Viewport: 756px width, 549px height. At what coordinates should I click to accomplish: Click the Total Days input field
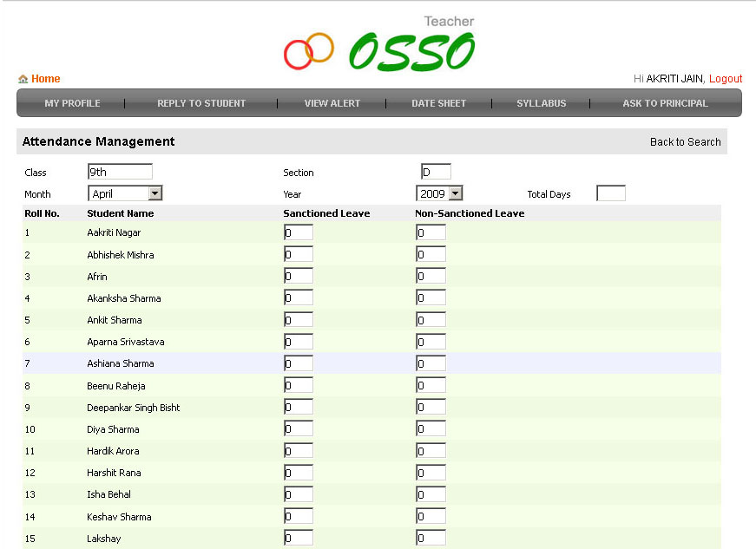610,193
